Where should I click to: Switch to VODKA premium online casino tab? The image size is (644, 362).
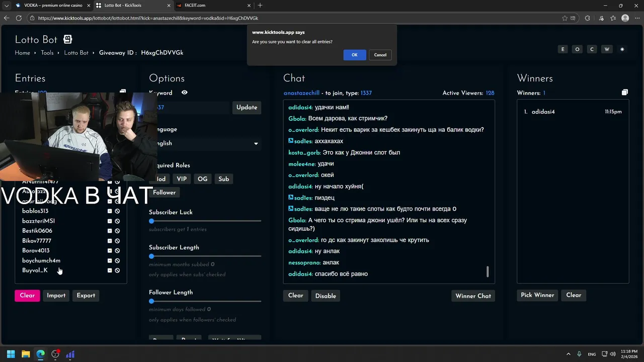click(53, 6)
